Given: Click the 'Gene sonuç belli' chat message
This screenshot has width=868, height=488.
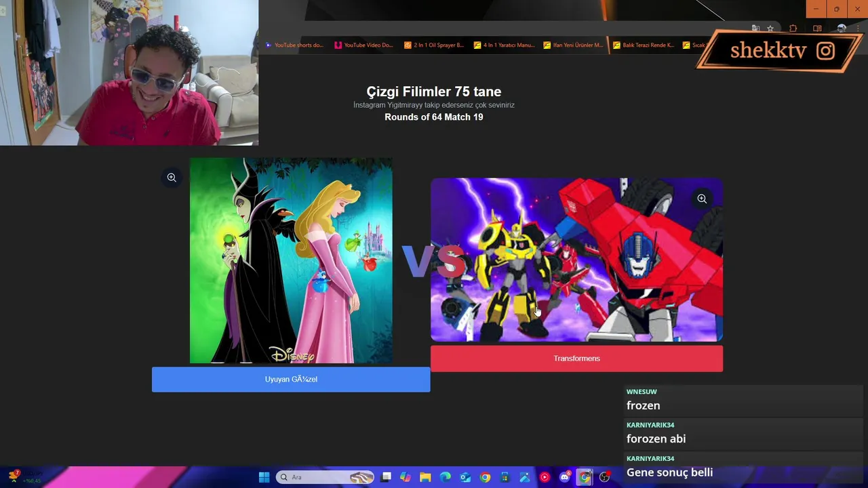Looking at the screenshot, I should tap(670, 472).
